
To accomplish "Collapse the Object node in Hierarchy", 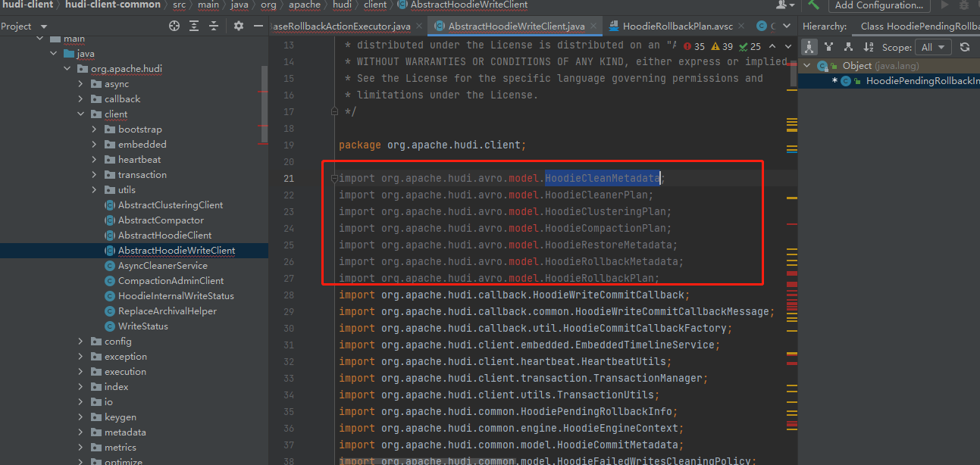I will 808,66.
